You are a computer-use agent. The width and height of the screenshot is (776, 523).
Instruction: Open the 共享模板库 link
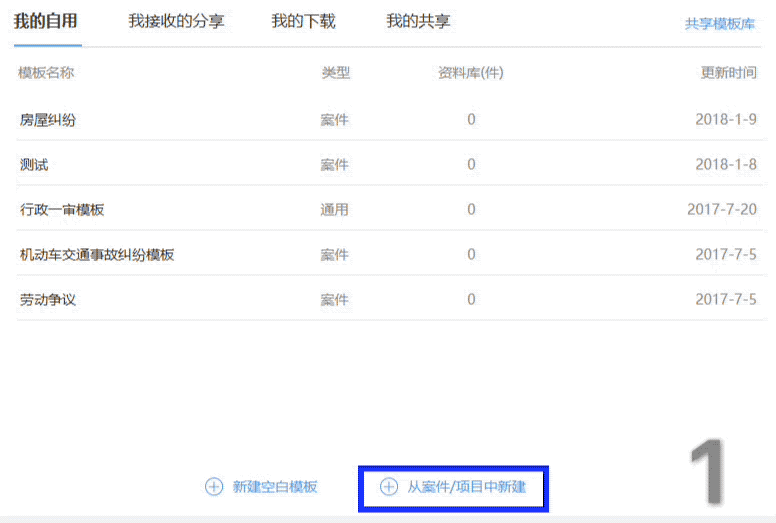720,23
